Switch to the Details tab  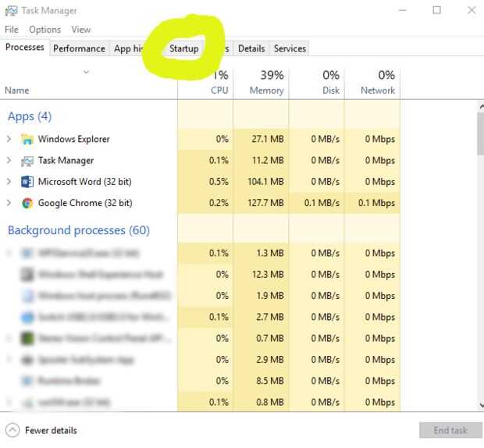click(x=251, y=48)
